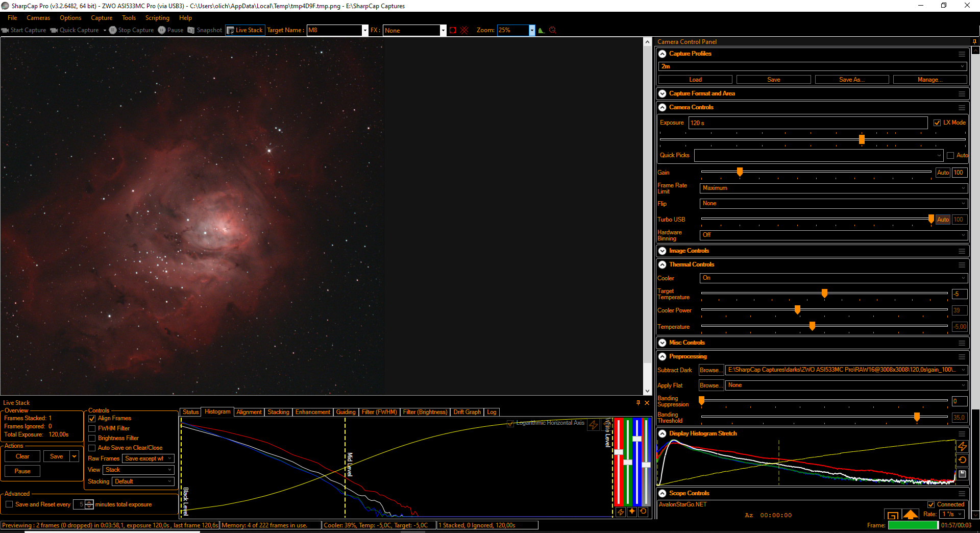Click the Gain slider handle
This screenshot has height=533, width=980.
[x=740, y=172]
